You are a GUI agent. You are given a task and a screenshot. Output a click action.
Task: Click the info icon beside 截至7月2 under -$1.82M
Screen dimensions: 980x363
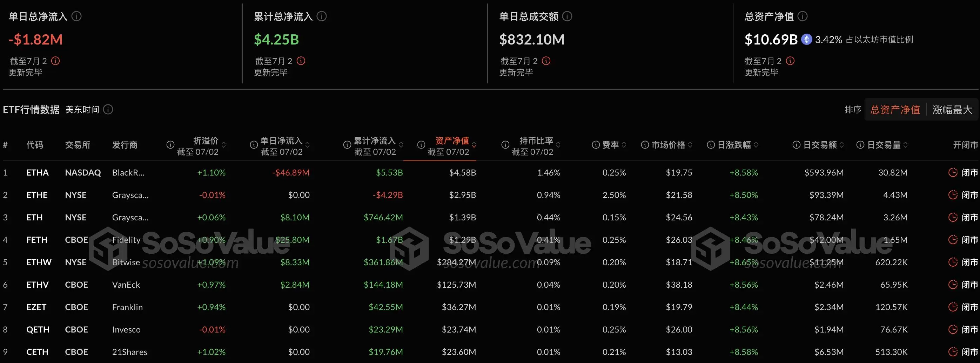pos(56,60)
